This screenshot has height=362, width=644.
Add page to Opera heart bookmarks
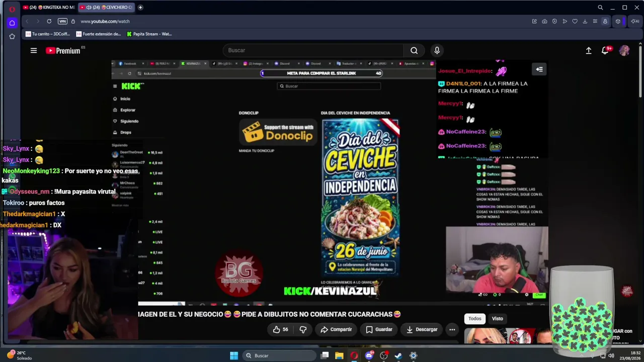[575, 21]
